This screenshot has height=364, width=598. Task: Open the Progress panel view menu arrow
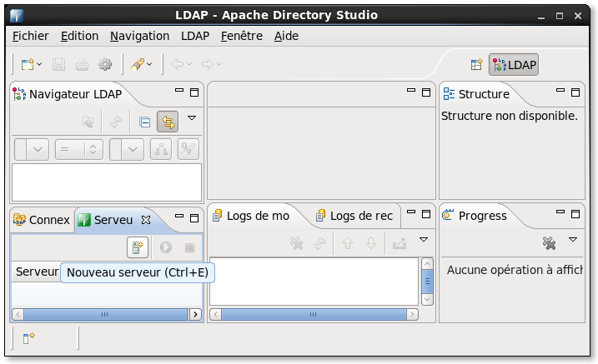[573, 240]
